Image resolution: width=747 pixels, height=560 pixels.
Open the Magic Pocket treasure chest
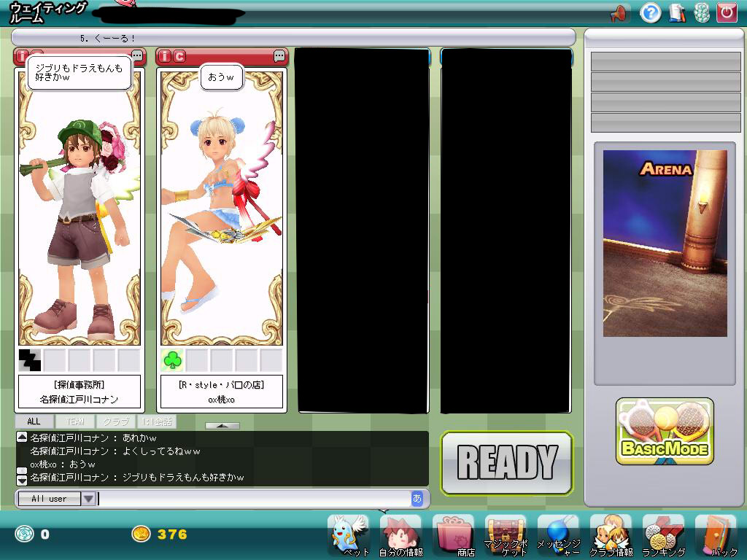click(506, 534)
